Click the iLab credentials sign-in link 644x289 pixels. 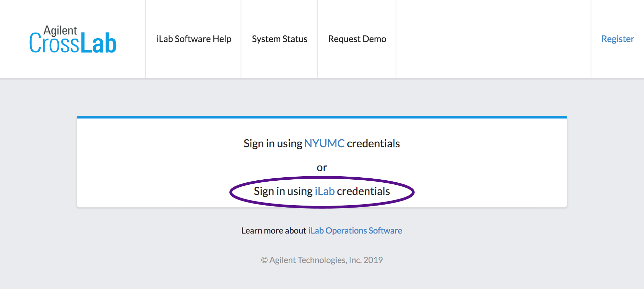324,191
